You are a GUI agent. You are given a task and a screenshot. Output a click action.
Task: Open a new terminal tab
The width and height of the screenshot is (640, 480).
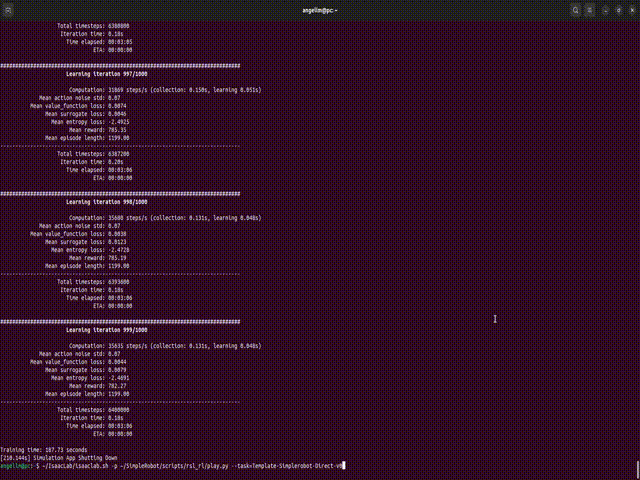8,9
